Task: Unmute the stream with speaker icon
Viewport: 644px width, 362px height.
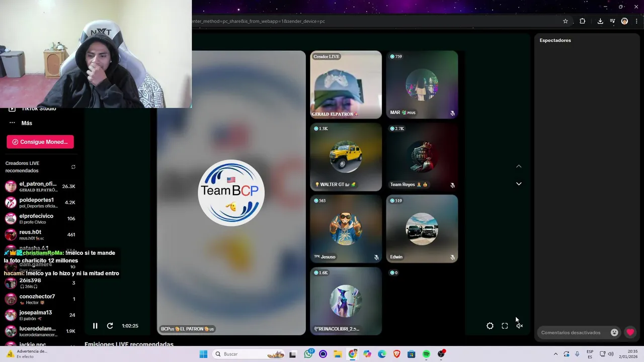Action: pyautogui.click(x=520, y=326)
